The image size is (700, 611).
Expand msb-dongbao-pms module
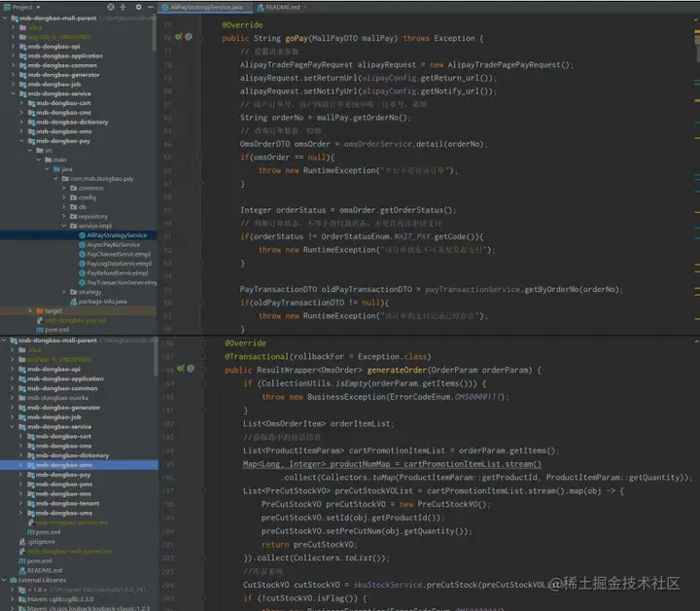[21, 485]
